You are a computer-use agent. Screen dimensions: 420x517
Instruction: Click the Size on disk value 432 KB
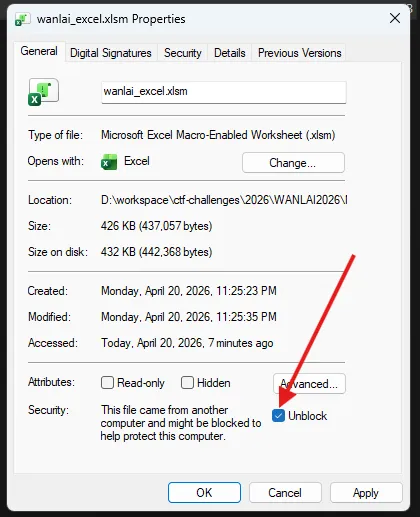point(157,252)
